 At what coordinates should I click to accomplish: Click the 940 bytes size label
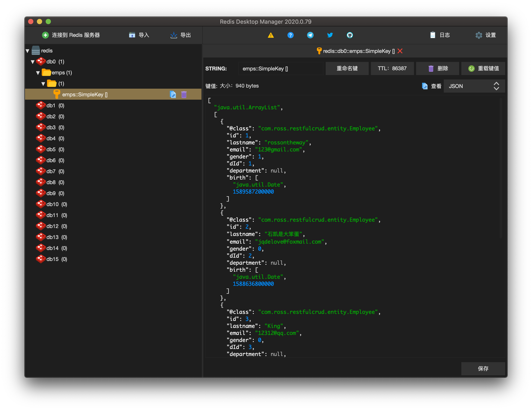point(247,86)
